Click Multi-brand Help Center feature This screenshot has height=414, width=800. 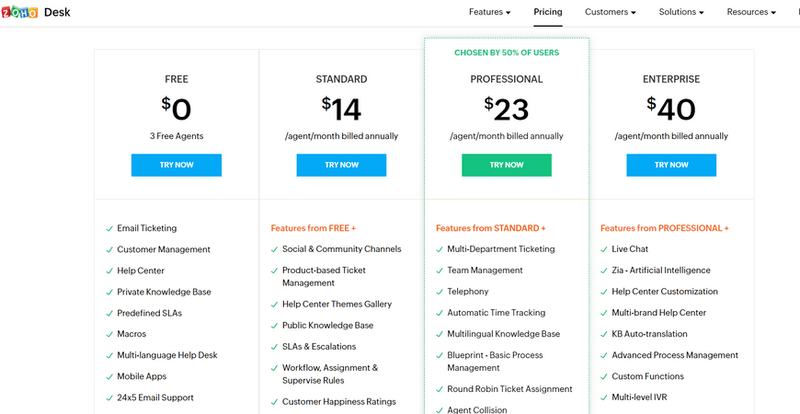coord(659,313)
